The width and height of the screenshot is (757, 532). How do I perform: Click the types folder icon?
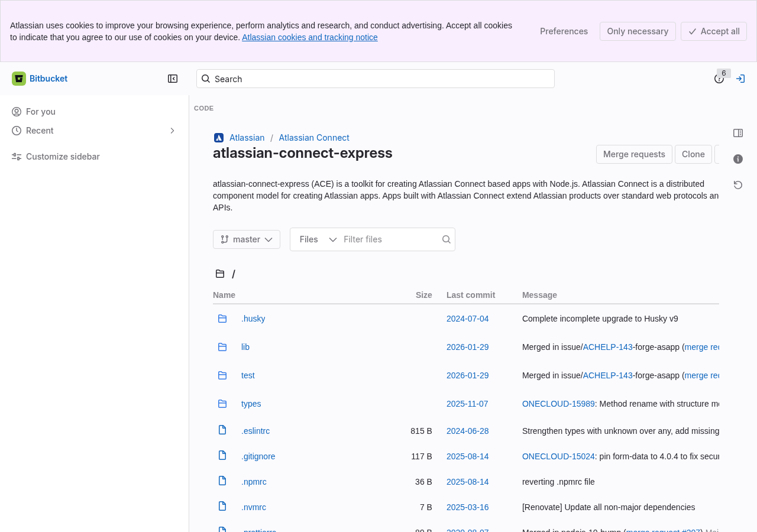222,404
